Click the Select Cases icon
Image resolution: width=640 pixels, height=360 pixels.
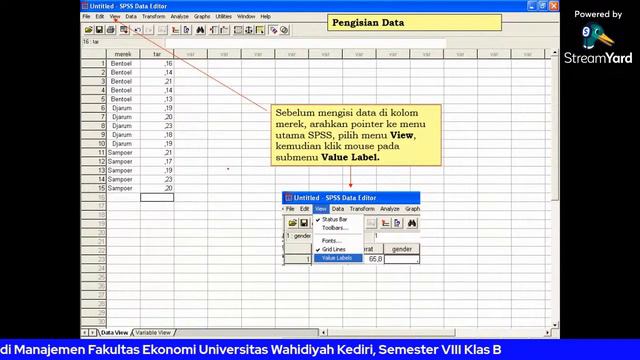[260, 30]
